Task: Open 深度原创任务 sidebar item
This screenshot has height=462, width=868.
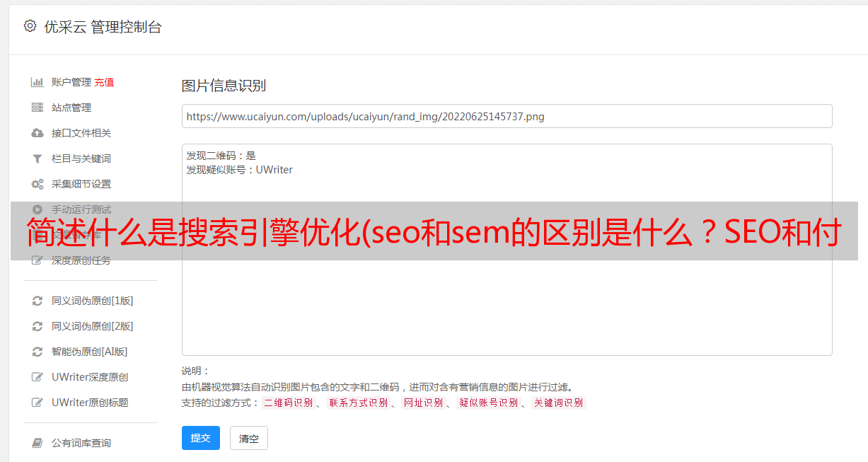Action: pos(81,260)
